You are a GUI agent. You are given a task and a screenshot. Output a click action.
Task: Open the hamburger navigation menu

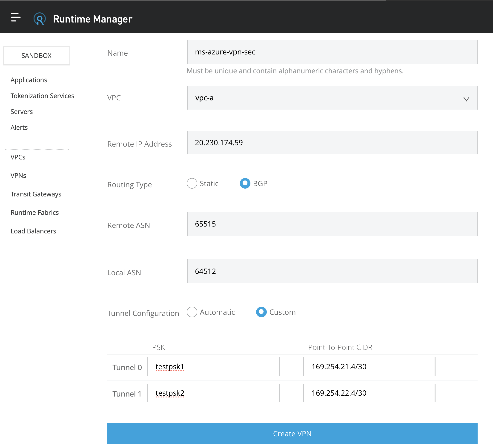16,17
